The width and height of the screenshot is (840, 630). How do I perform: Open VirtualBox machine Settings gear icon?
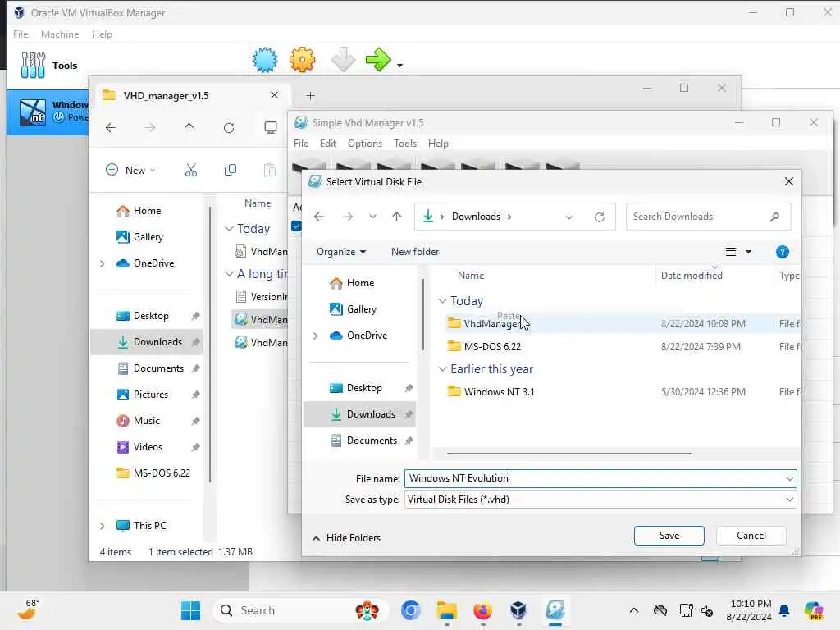[x=302, y=59]
